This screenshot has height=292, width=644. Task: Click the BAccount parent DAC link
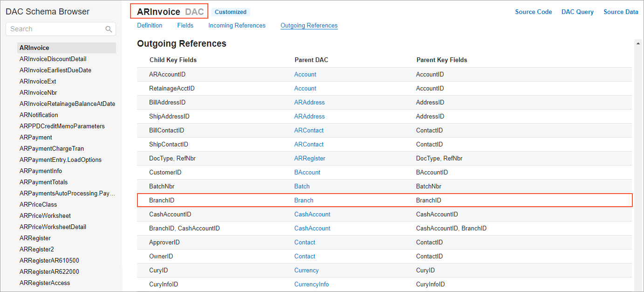pyautogui.click(x=307, y=172)
